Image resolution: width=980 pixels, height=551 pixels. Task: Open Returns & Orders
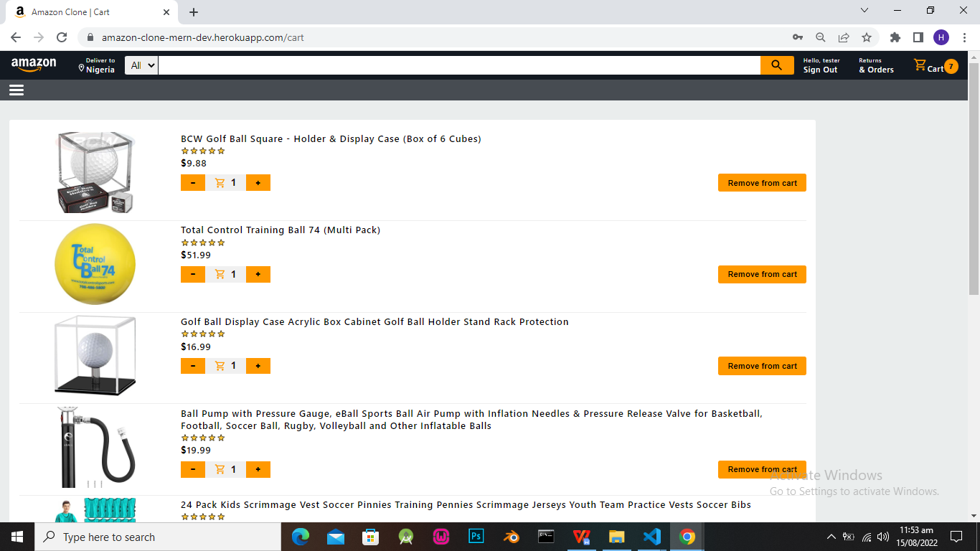876,65
